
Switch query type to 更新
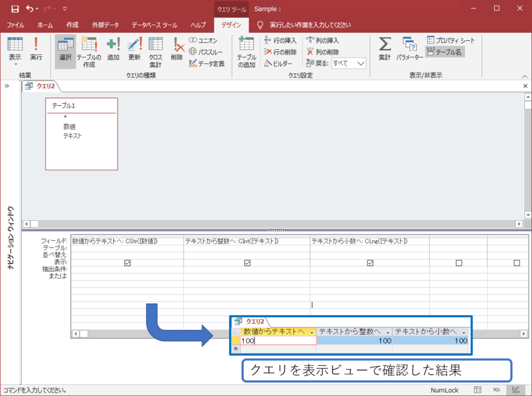pyautogui.click(x=135, y=50)
